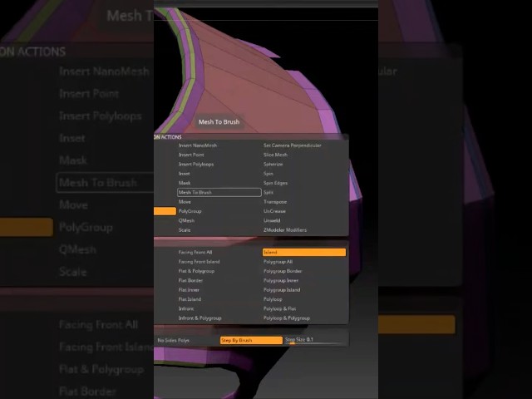Pick the QMesh action
Viewport: 532px width, 399px height.
186,220
